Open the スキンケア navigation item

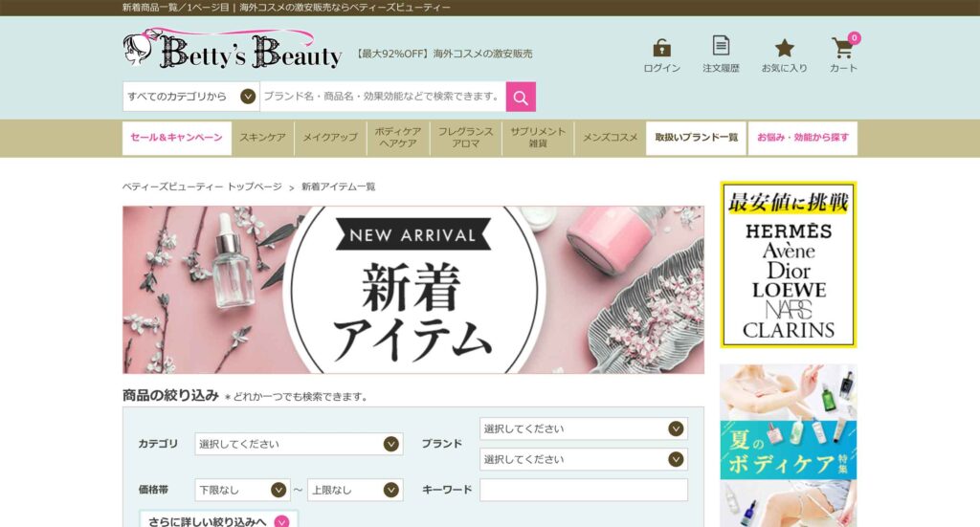262,138
